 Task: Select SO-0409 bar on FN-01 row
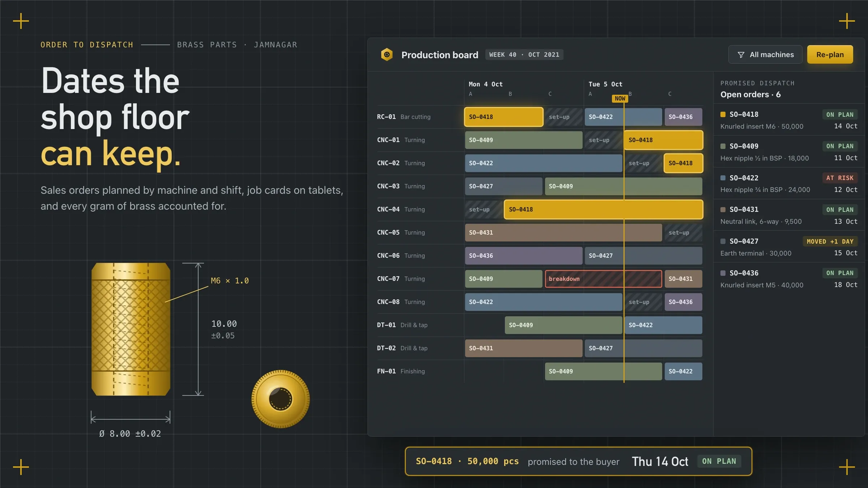[x=604, y=371]
